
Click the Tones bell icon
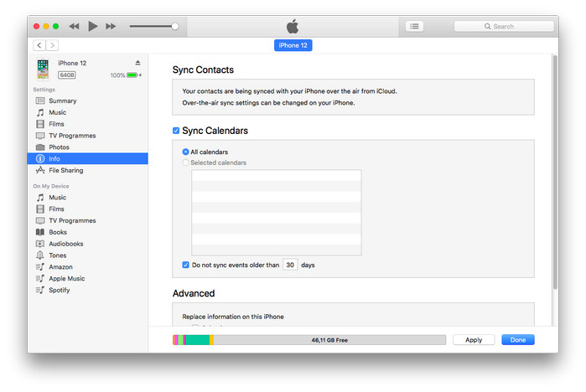(40, 255)
